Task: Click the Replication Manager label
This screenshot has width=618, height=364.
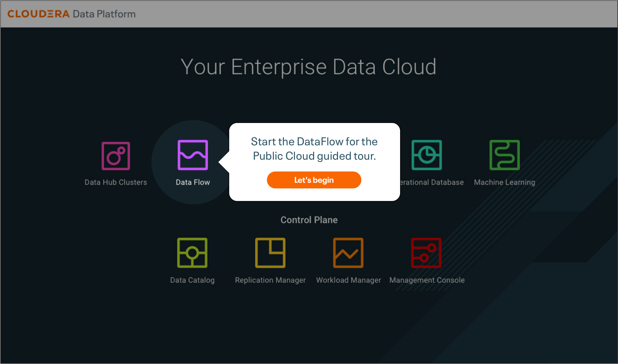Action: coord(270,280)
